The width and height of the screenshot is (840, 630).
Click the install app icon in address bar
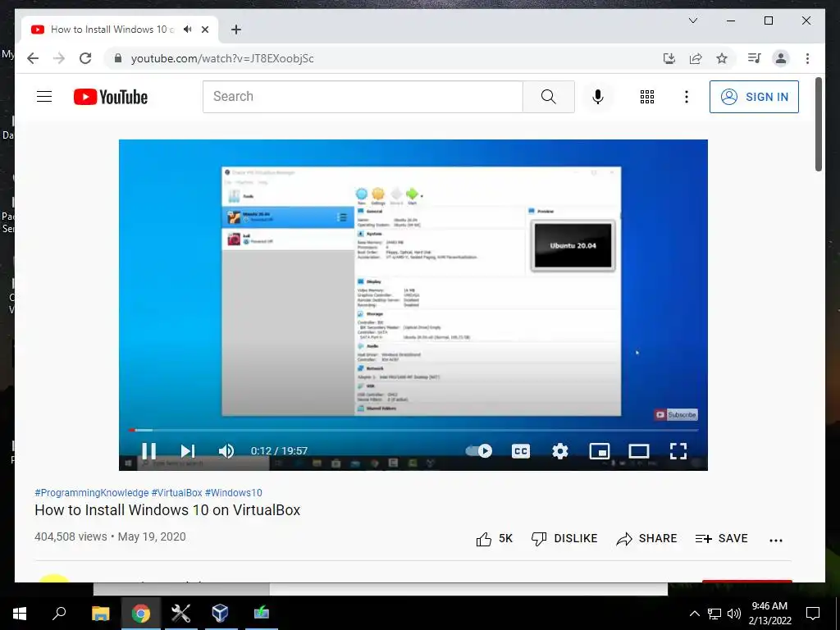point(669,58)
